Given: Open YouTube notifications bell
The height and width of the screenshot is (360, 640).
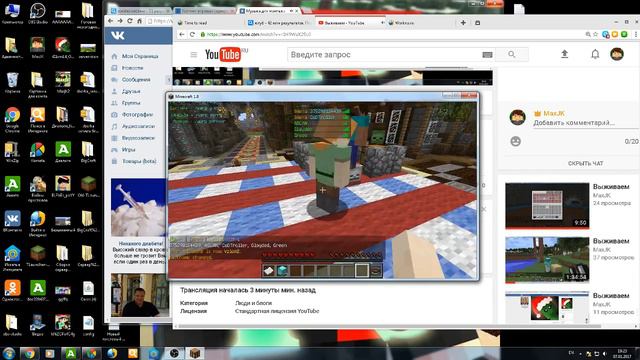Looking at the screenshot, I should [x=595, y=54].
